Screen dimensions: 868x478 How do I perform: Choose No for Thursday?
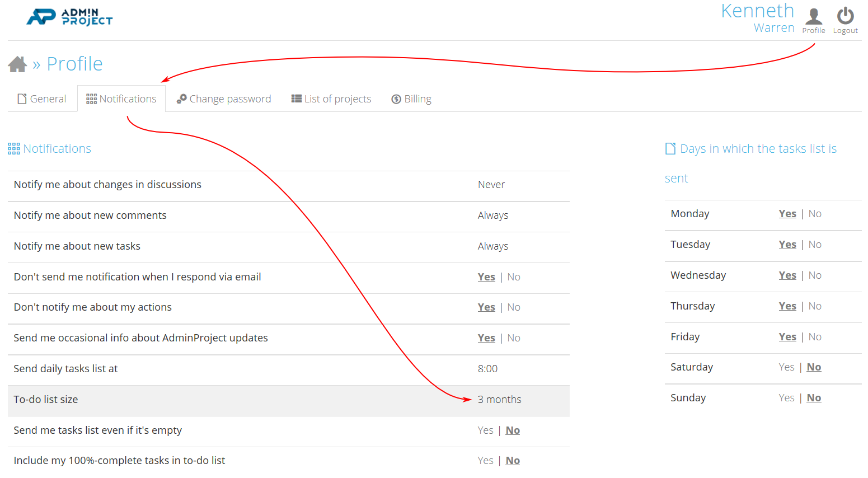click(x=815, y=306)
